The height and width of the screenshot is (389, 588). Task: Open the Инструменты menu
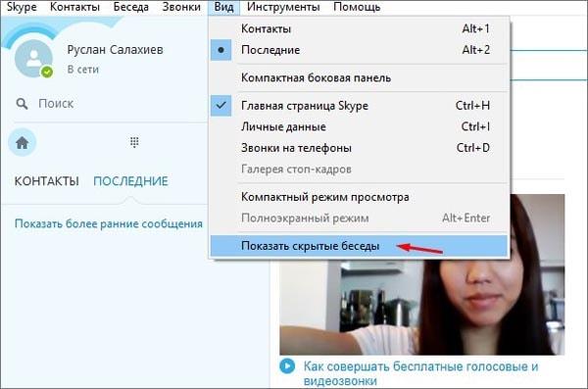283,7
